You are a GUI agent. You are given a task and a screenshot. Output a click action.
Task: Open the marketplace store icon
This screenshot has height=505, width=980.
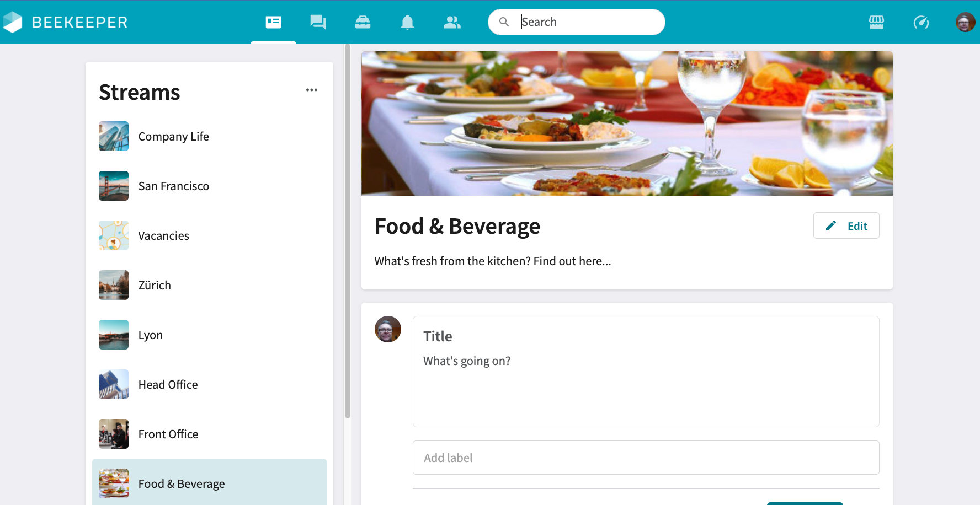[x=876, y=22]
